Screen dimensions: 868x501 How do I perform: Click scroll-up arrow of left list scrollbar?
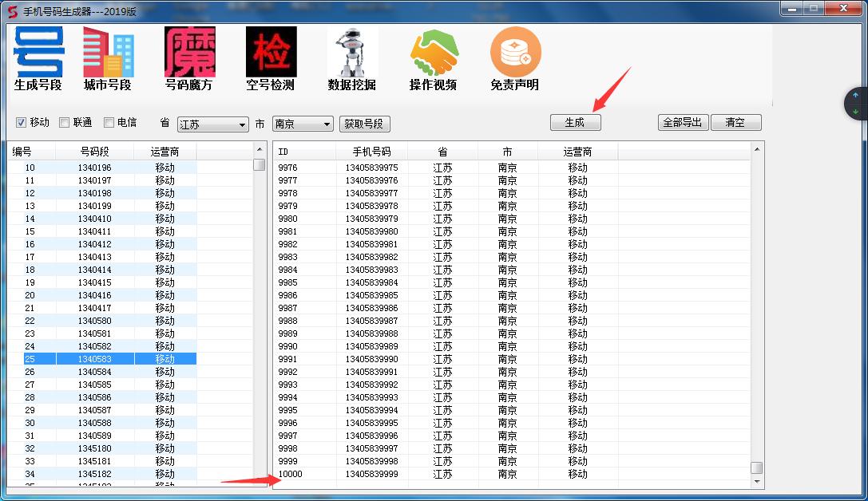(x=259, y=149)
